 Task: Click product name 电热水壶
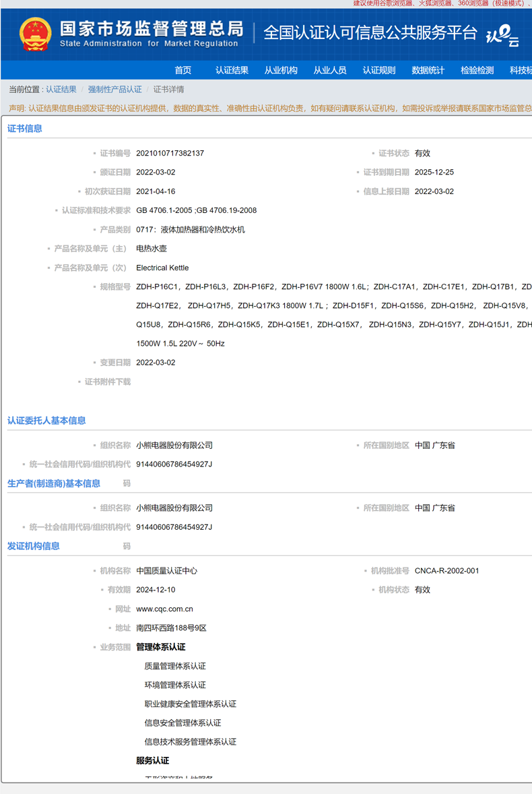pyautogui.click(x=152, y=249)
